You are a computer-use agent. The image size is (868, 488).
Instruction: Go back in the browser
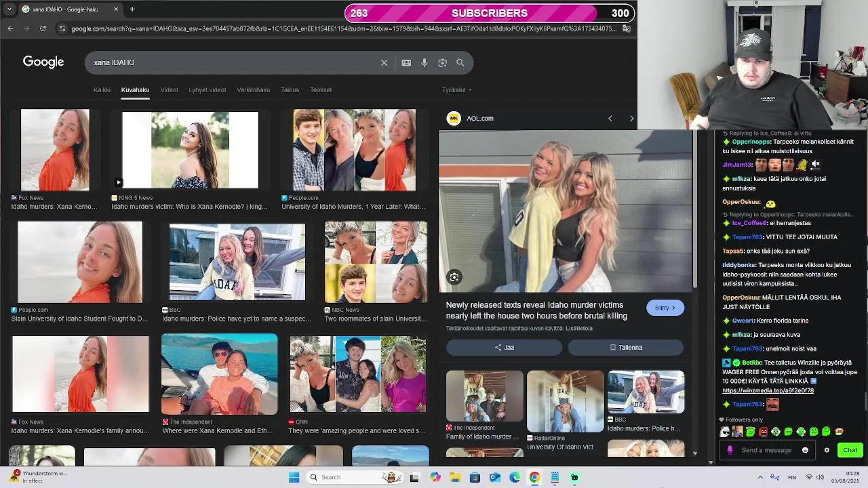[x=10, y=28]
